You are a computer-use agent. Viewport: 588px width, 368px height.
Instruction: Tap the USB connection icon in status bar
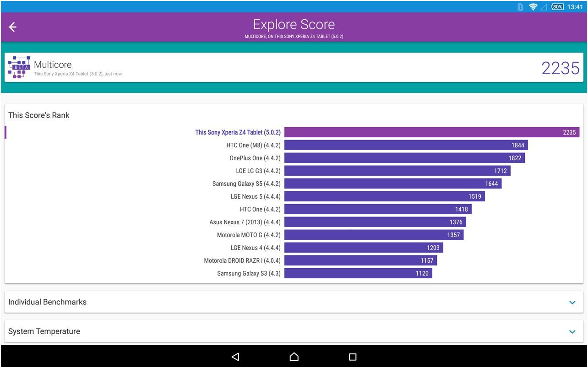(520, 6)
